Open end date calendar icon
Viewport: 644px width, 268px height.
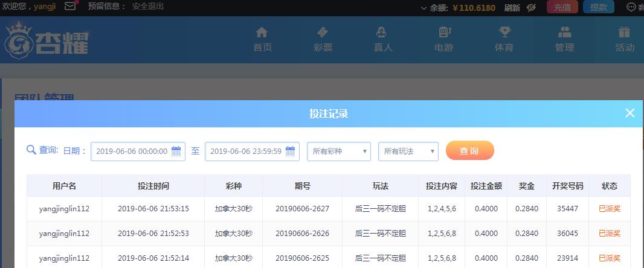pyautogui.click(x=291, y=151)
